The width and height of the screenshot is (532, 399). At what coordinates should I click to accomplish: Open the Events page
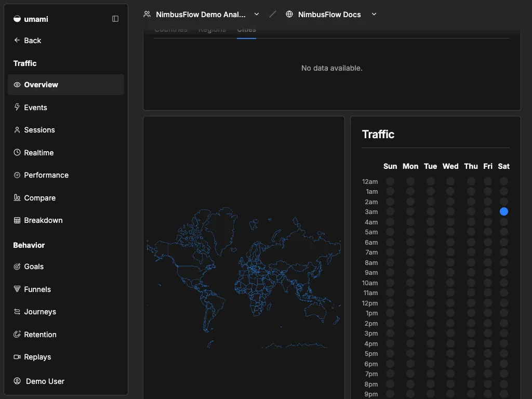(66, 107)
